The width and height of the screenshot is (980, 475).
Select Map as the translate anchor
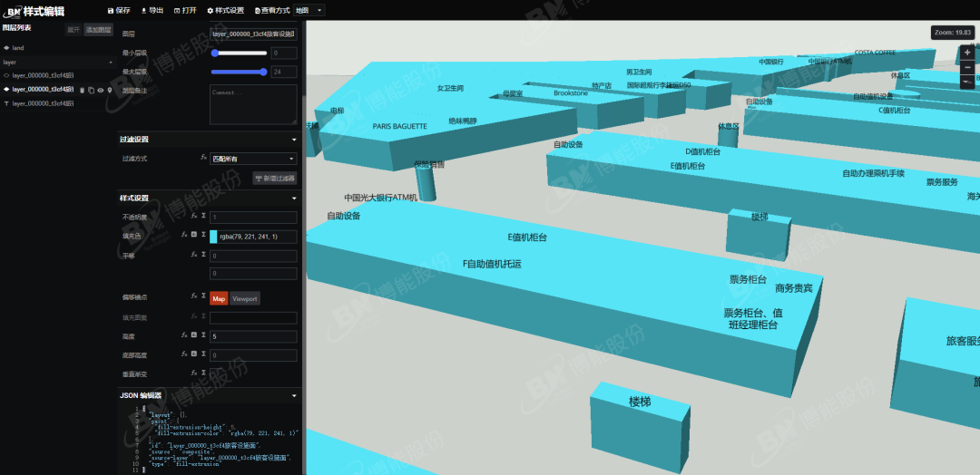point(219,298)
